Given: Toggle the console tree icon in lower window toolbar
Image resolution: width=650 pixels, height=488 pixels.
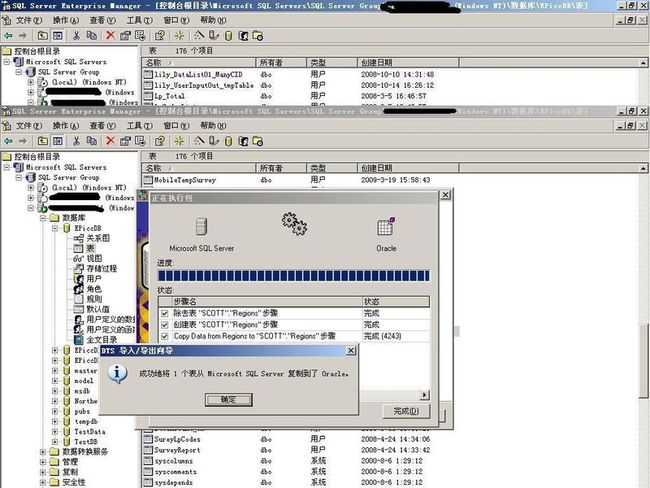Looking at the screenshot, I should [x=58, y=141].
